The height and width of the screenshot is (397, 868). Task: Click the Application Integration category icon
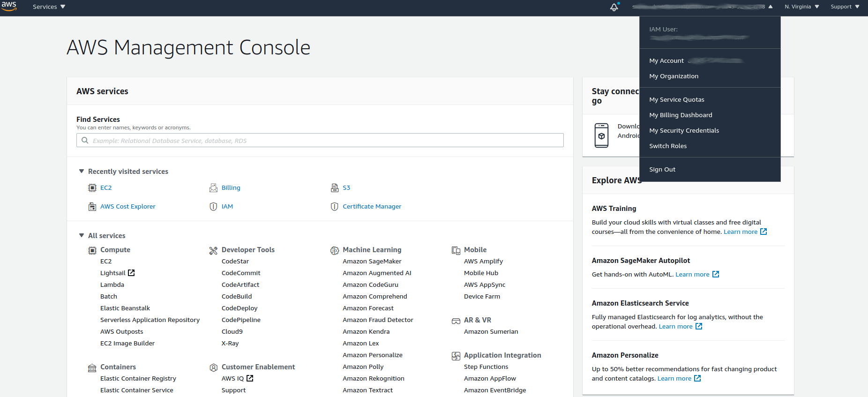pyautogui.click(x=456, y=356)
